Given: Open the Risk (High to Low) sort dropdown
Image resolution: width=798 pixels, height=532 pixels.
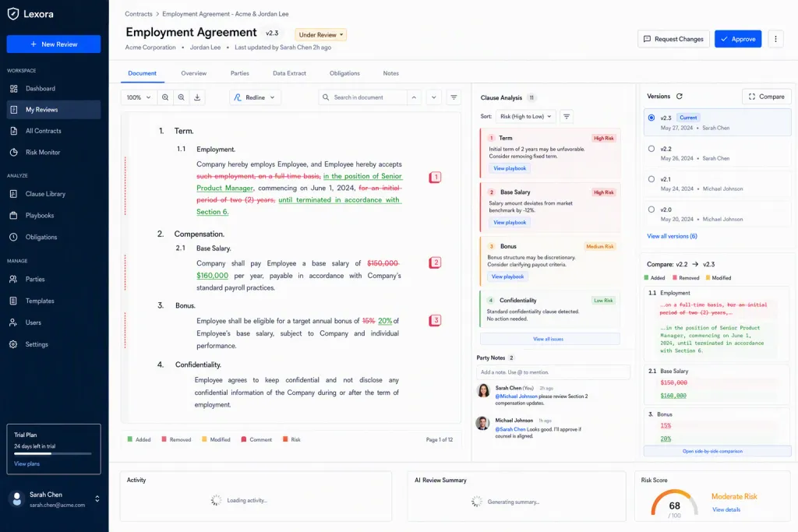Looking at the screenshot, I should (526, 117).
